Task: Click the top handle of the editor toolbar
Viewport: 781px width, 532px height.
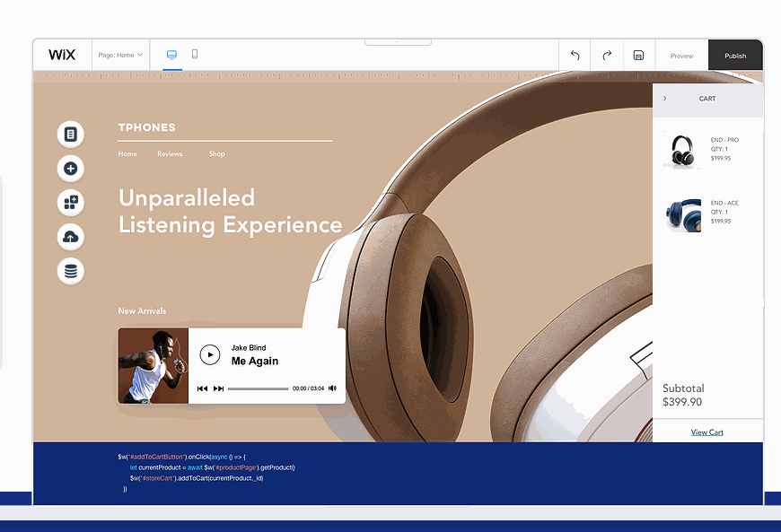Action: click(x=398, y=42)
